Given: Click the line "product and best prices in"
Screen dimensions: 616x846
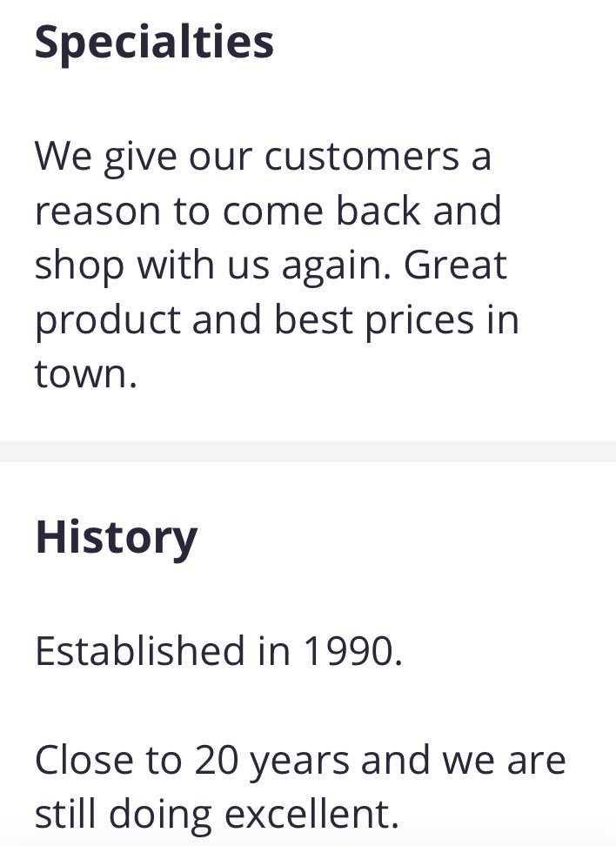Looking at the screenshot, I should point(277,320).
